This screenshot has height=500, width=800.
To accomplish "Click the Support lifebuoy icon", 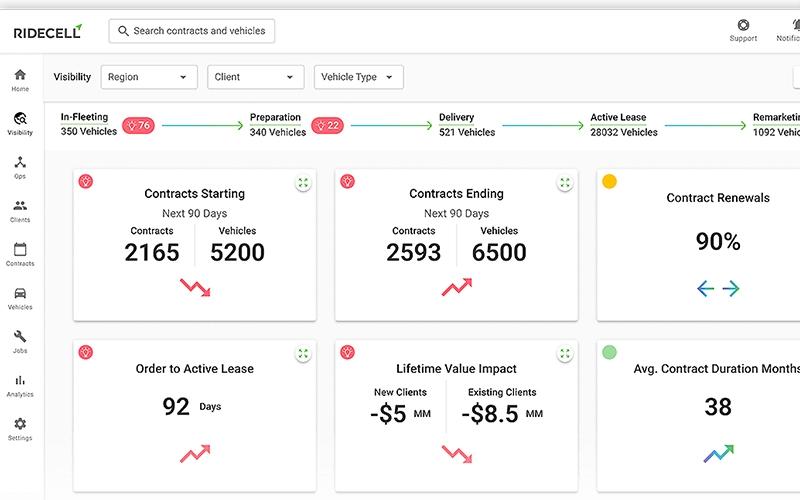I will 743,25.
